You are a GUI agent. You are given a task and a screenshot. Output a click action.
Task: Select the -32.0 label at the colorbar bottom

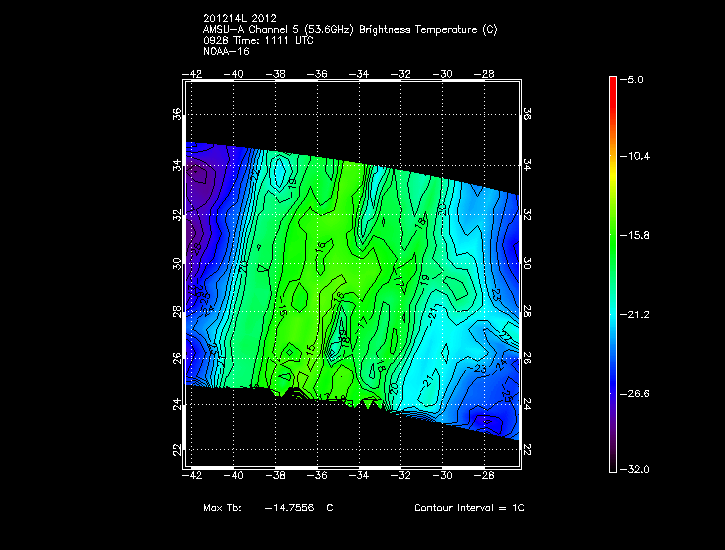point(636,469)
